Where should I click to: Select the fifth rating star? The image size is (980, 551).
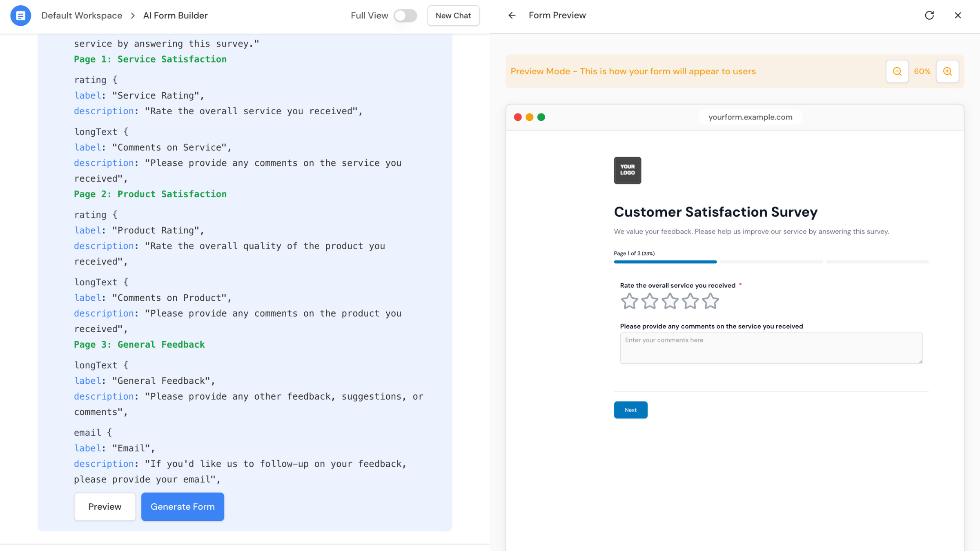tap(710, 301)
